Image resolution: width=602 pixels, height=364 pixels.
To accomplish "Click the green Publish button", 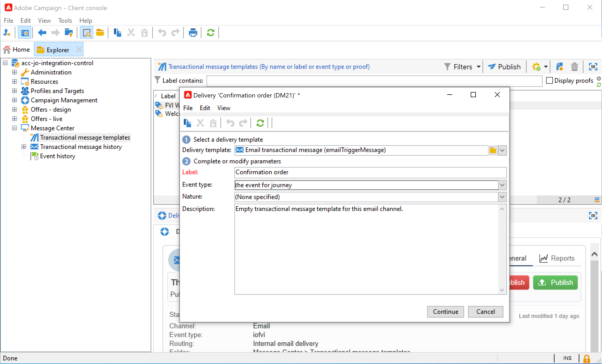I will coord(555,282).
